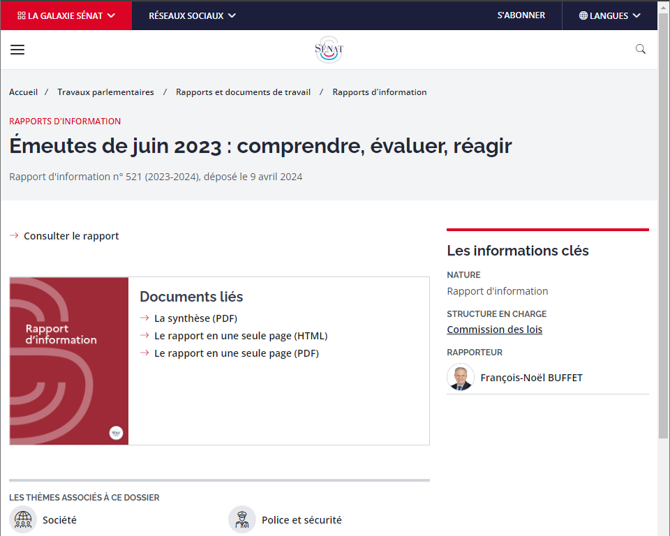670x536 pixels.
Task: Click François-Noël Buffet's portrait photo
Action: (x=460, y=377)
